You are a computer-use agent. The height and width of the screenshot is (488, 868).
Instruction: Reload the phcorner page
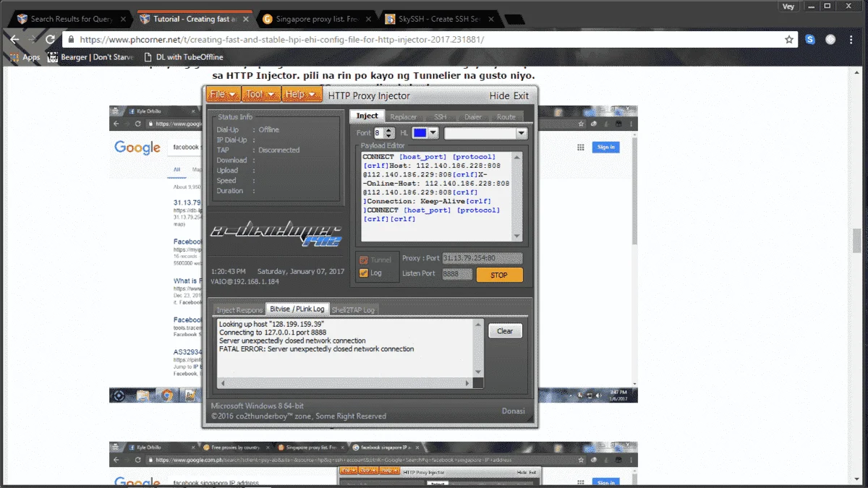(x=50, y=40)
